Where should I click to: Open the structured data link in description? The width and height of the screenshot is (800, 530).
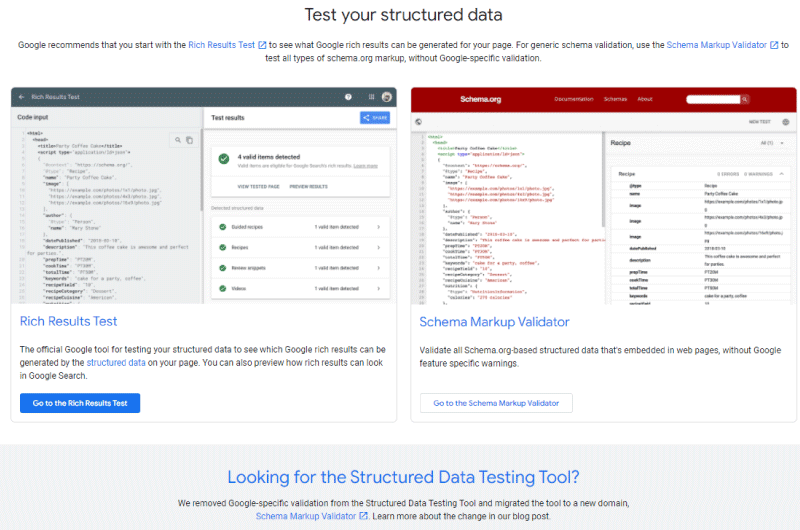click(x=115, y=362)
